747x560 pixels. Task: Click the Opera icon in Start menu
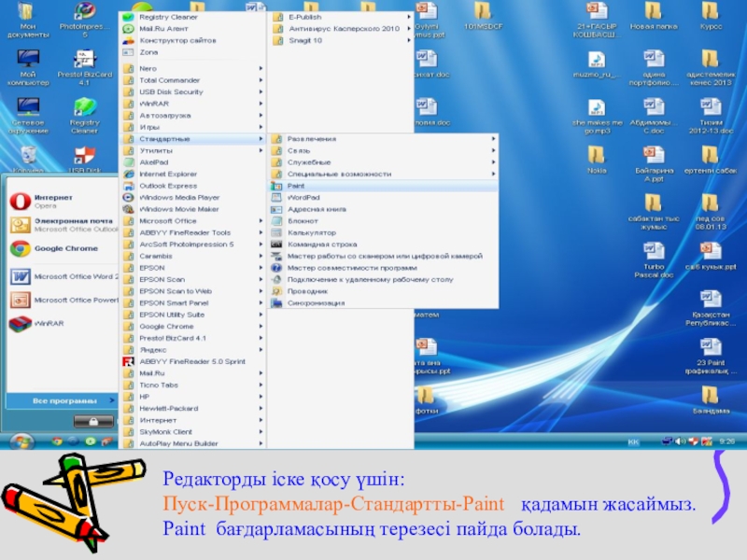[x=20, y=201]
